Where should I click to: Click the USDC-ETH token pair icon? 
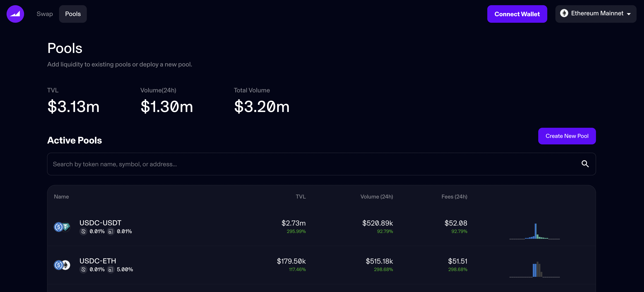[x=62, y=265]
